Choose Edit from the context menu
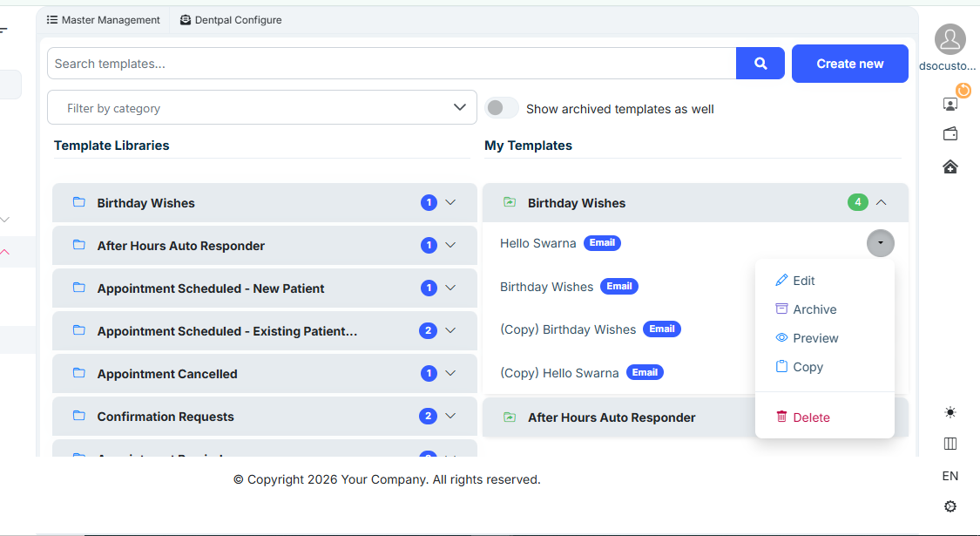Screen dimensions: 980x536 803,281
